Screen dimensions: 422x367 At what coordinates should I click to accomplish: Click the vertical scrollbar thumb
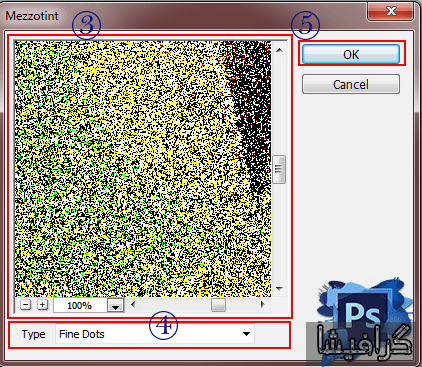pos(279,169)
